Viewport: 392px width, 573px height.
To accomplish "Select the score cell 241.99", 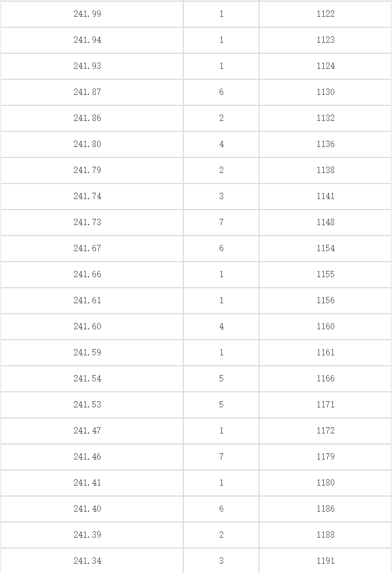I will [x=87, y=14].
